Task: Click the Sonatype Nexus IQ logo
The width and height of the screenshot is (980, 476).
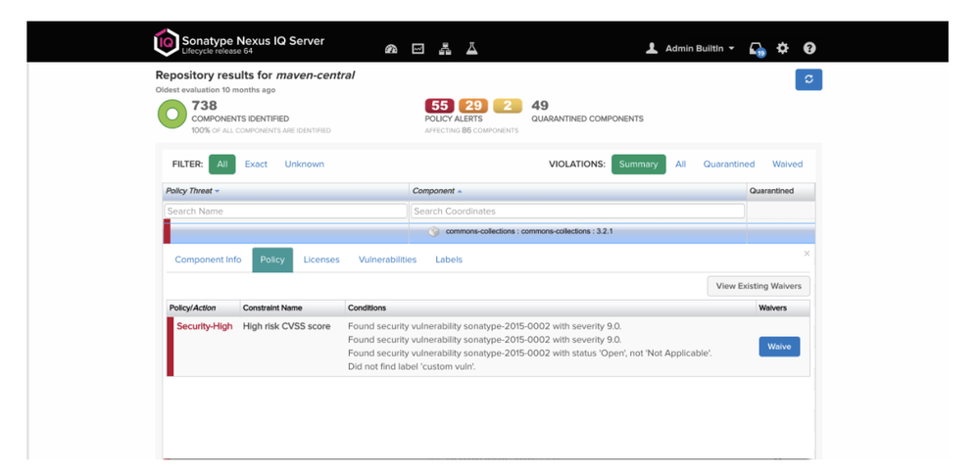Action: (x=167, y=42)
